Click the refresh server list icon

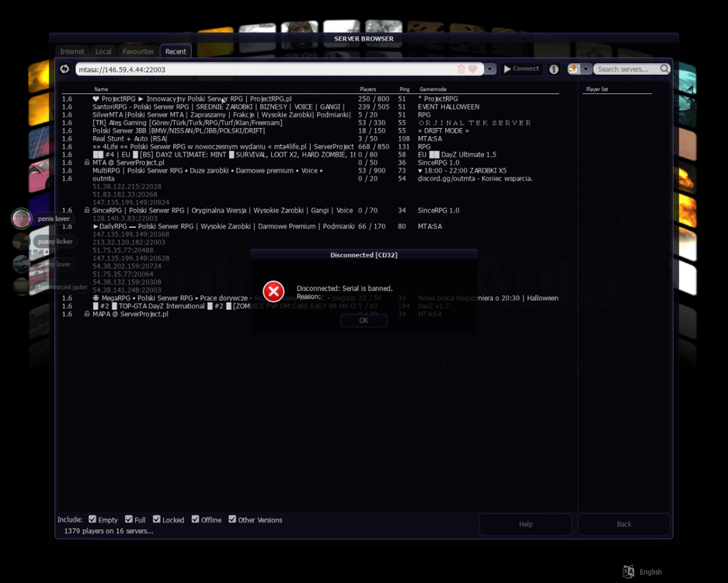pos(64,68)
